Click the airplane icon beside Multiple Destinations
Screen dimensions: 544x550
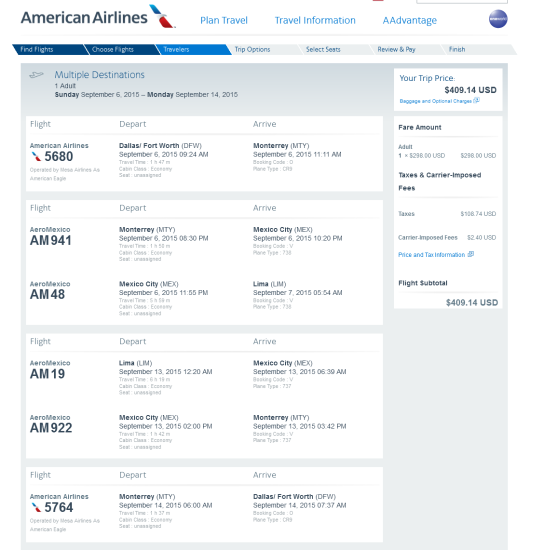(36, 75)
